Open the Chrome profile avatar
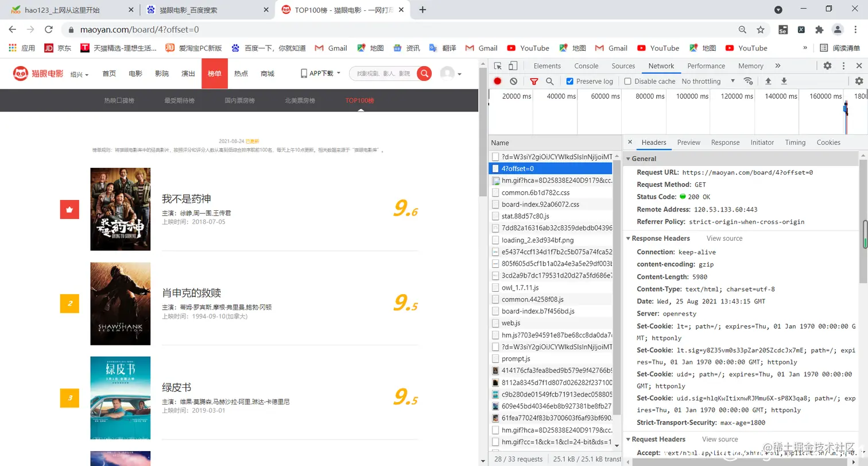868x466 pixels. tap(838, 29)
